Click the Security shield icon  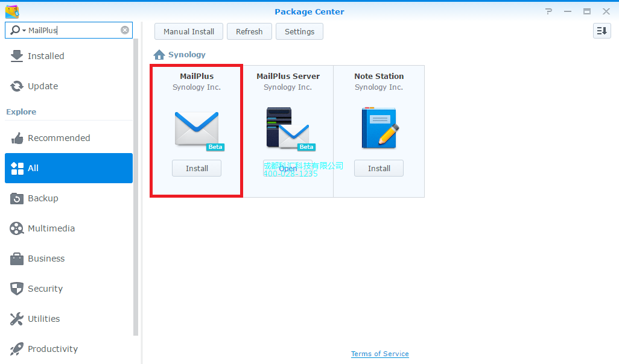(16, 289)
